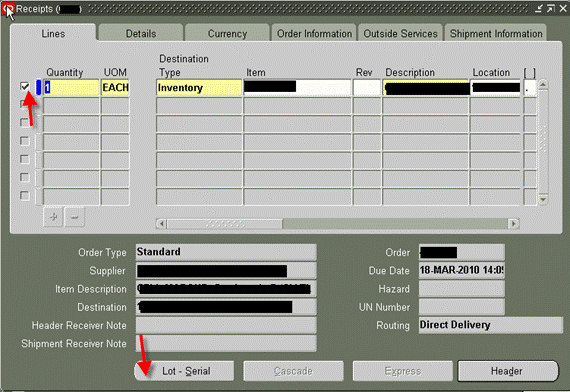Open the Outside Services tab
The image size is (570, 392).
pyautogui.click(x=400, y=33)
